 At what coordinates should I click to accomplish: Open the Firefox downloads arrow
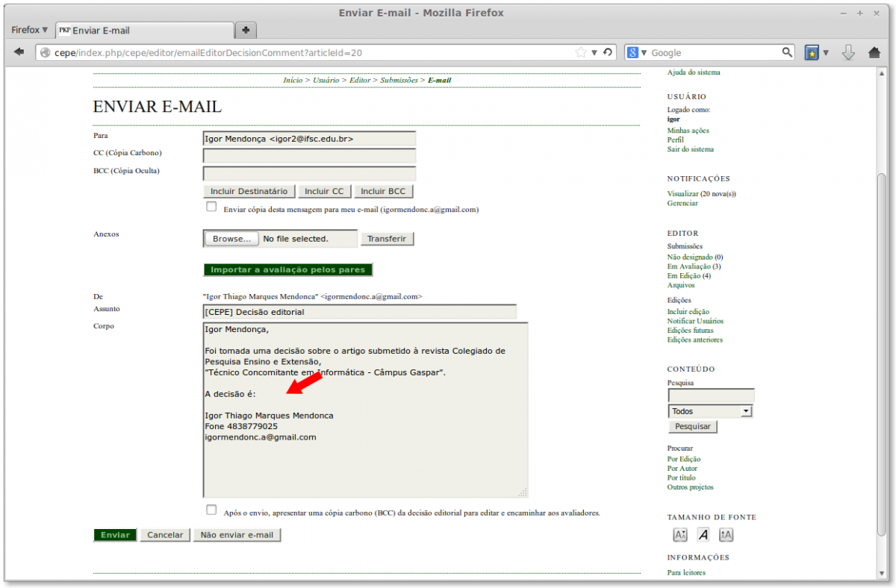[x=848, y=52]
